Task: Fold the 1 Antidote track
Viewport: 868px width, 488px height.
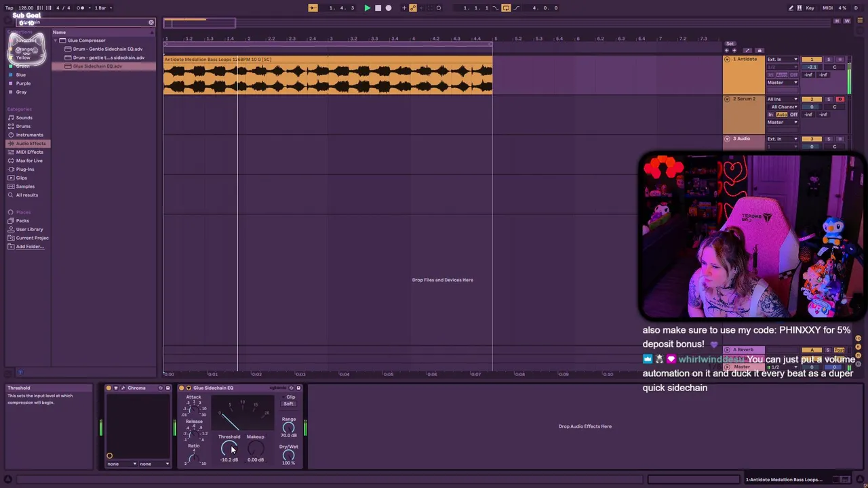Action: (x=728, y=60)
